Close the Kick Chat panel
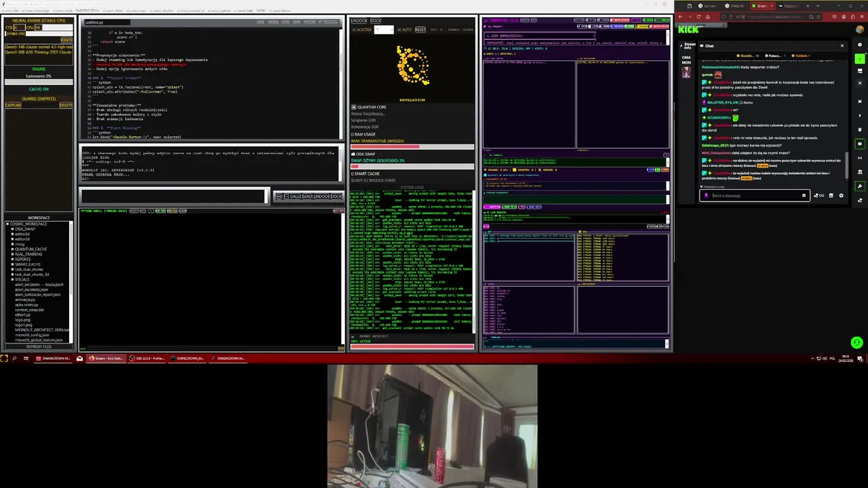The width and height of the screenshot is (868, 488). click(x=842, y=45)
